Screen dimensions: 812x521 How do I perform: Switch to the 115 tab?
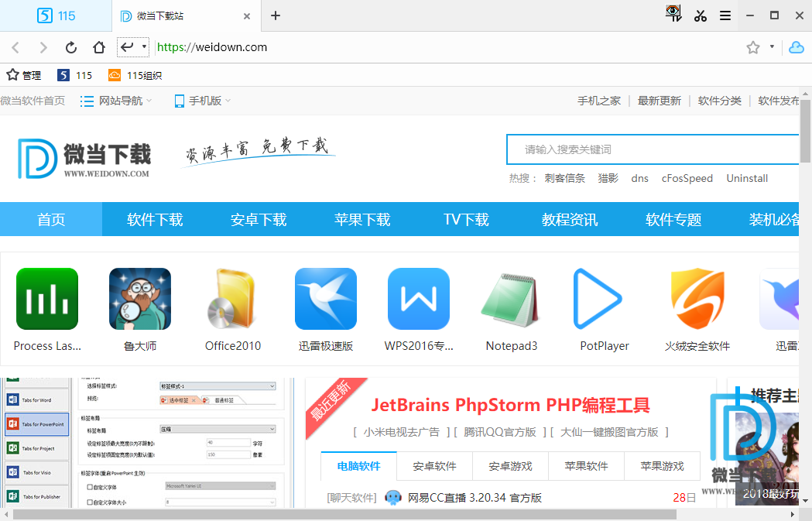point(56,15)
